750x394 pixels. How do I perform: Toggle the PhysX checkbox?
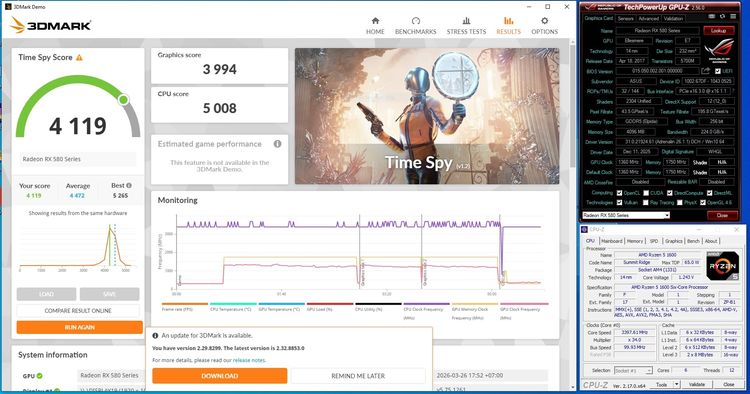[680, 203]
